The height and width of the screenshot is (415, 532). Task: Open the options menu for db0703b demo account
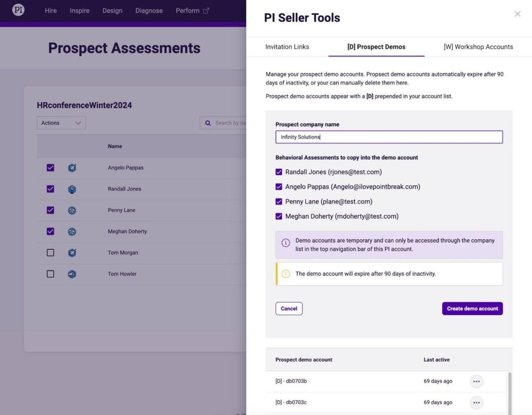(x=476, y=381)
